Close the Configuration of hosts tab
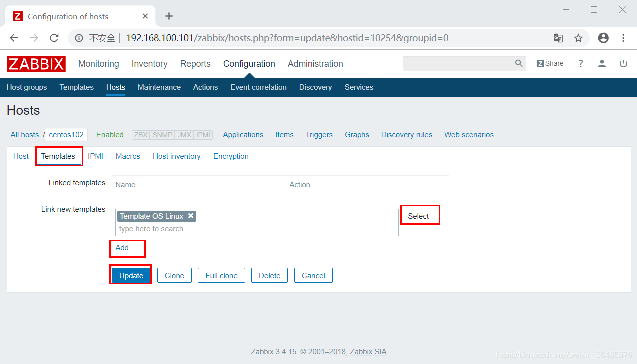 pos(145,16)
